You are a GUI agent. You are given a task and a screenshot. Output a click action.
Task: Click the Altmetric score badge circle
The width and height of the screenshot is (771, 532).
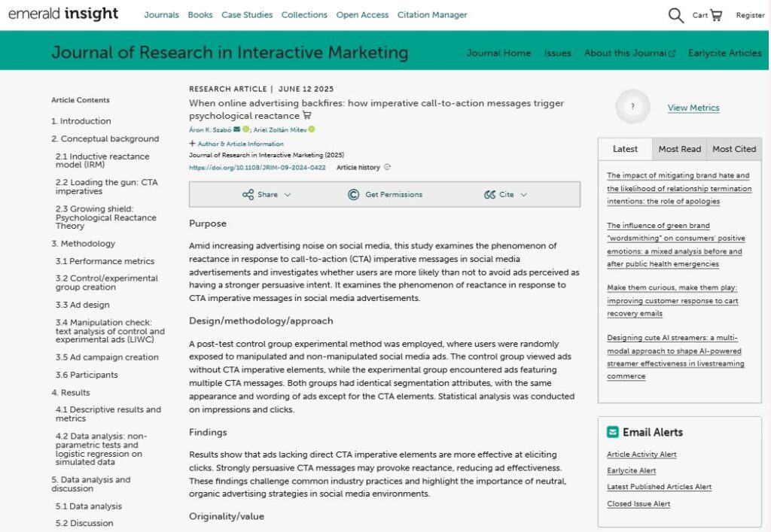pyautogui.click(x=632, y=107)
